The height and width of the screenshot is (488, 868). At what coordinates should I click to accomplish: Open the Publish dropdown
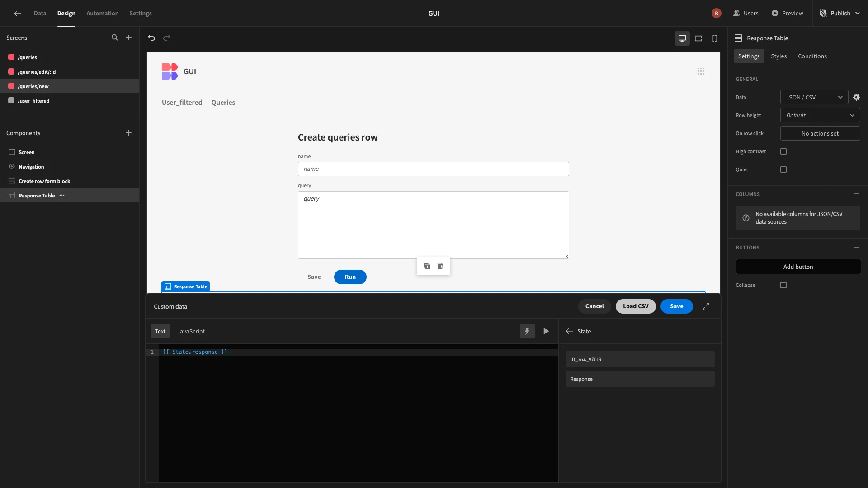[840, 13]
